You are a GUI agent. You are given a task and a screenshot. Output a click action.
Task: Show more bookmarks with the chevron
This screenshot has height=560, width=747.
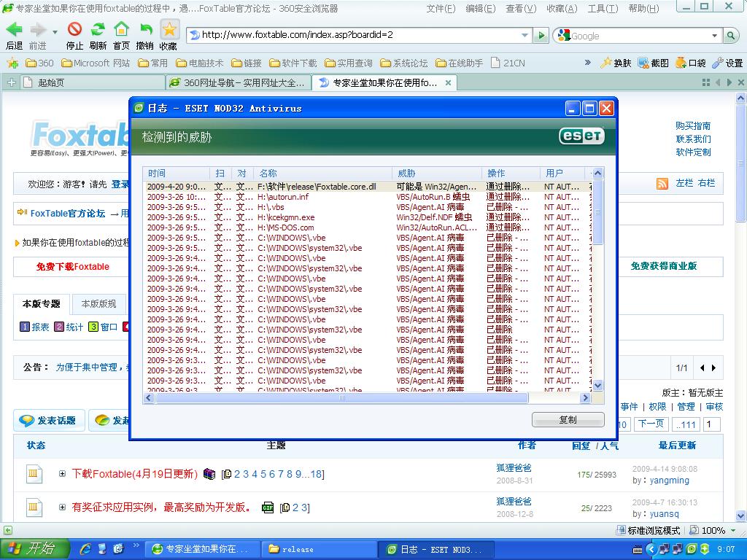[x=587, y=63]
